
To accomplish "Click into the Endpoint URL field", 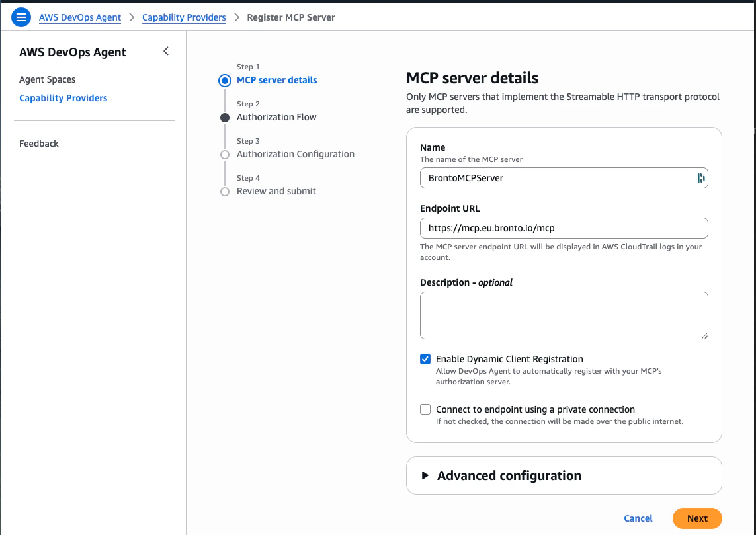I will [x=564, y=228].
